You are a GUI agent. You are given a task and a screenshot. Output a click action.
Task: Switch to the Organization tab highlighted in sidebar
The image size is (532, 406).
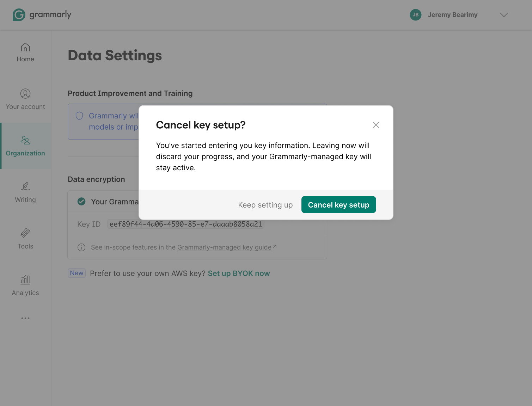click(25, 146)
